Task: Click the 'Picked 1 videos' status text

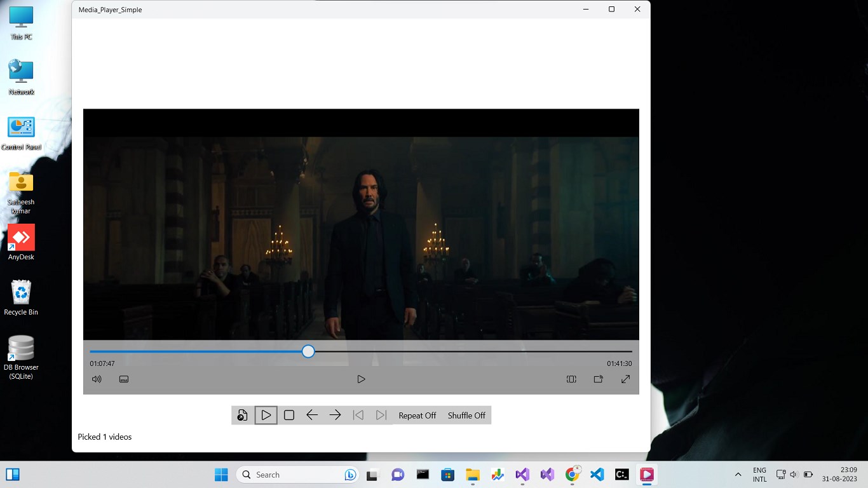Action: tap(105, 437)
